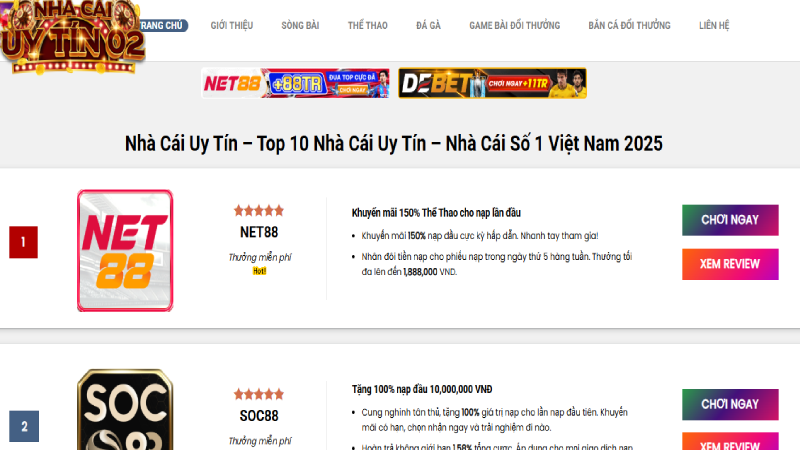Click 'Thưởng miễn phí' text under NET88
This screenshot has height=450, width=800.
coord(259,257)
